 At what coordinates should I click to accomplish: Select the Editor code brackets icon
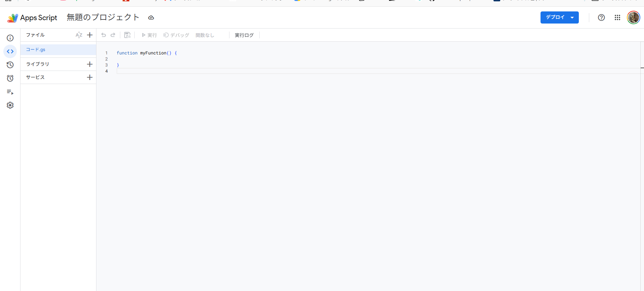point(10,51)
